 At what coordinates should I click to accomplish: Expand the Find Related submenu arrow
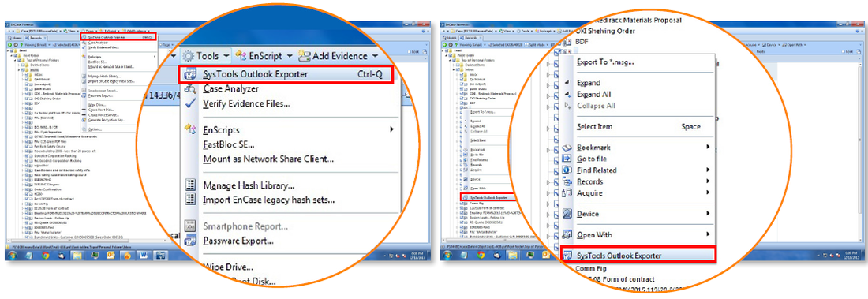708,170
